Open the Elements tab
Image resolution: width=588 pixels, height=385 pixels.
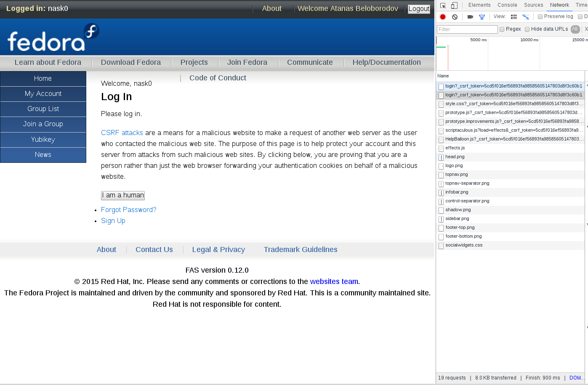[479, 5]
